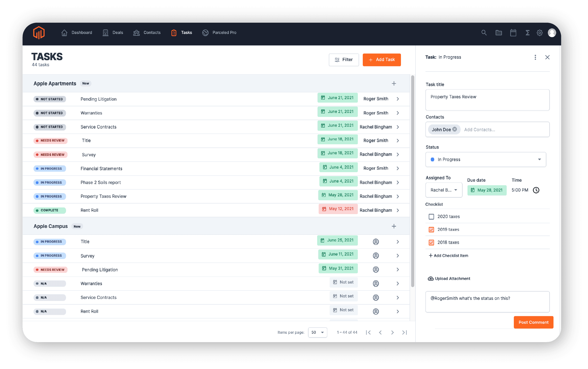Screen dimensions: 588x369
Task: Click the clock icon next to 5:00 PM
Action: tap(536, 190)
